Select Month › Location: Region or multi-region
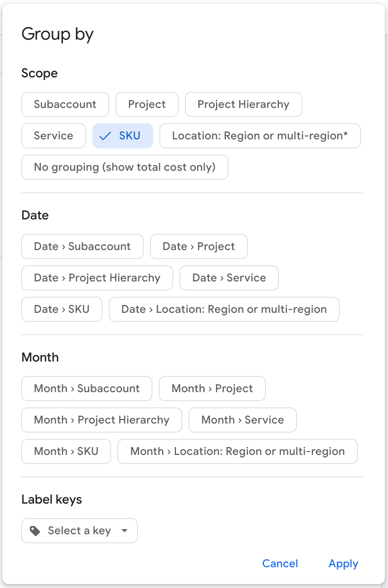This screenshot has width=388, height=588. click(238, 451)
